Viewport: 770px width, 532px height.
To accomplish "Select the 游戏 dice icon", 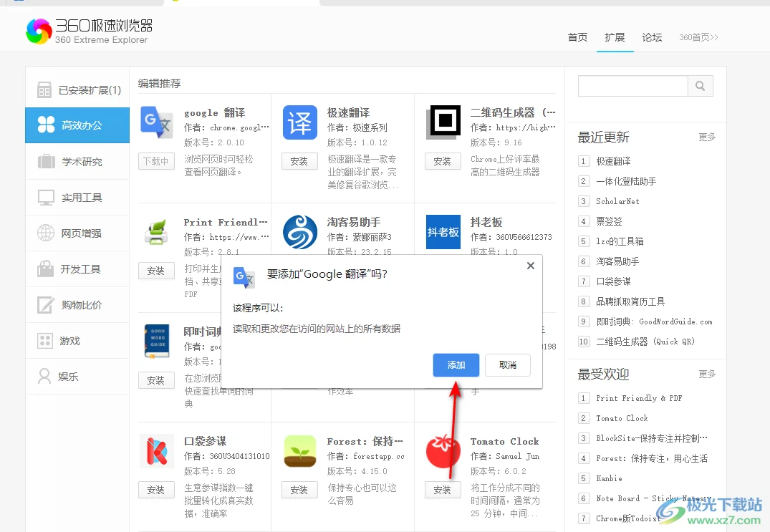I will click(45, 341).
